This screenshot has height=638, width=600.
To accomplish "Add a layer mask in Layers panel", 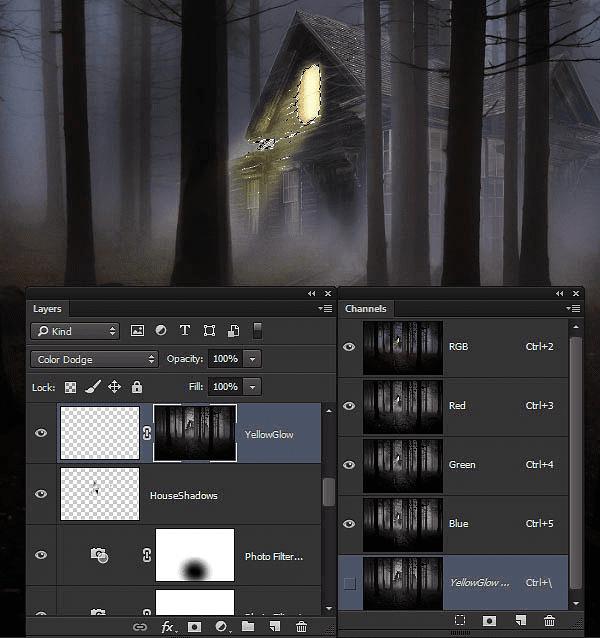I will click(194, 627).
